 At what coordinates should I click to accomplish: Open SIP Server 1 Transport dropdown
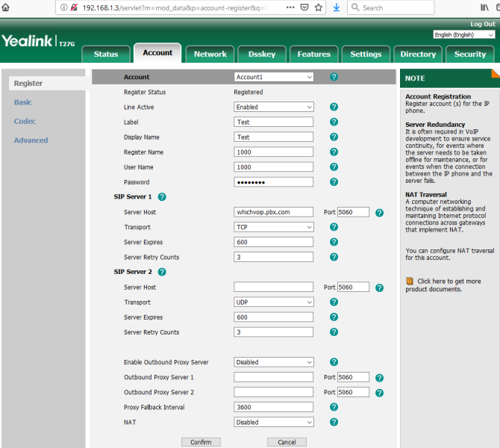coord(273,227)
